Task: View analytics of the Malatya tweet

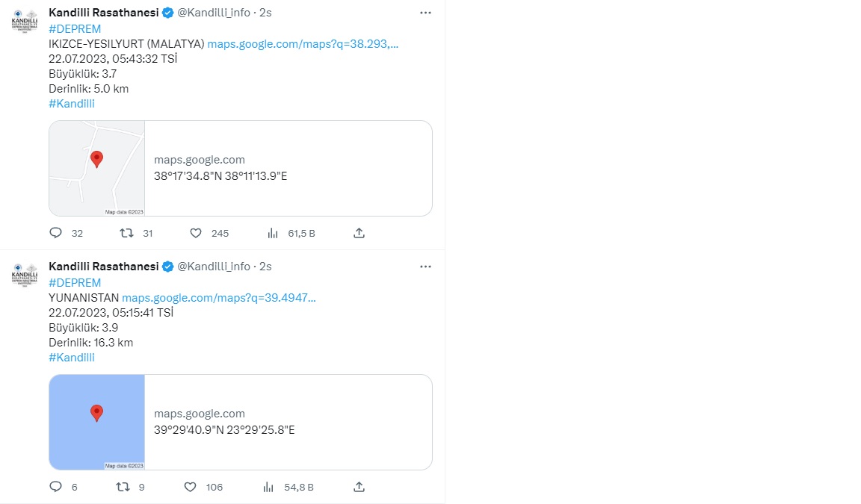Action: (x=273, y=233)
